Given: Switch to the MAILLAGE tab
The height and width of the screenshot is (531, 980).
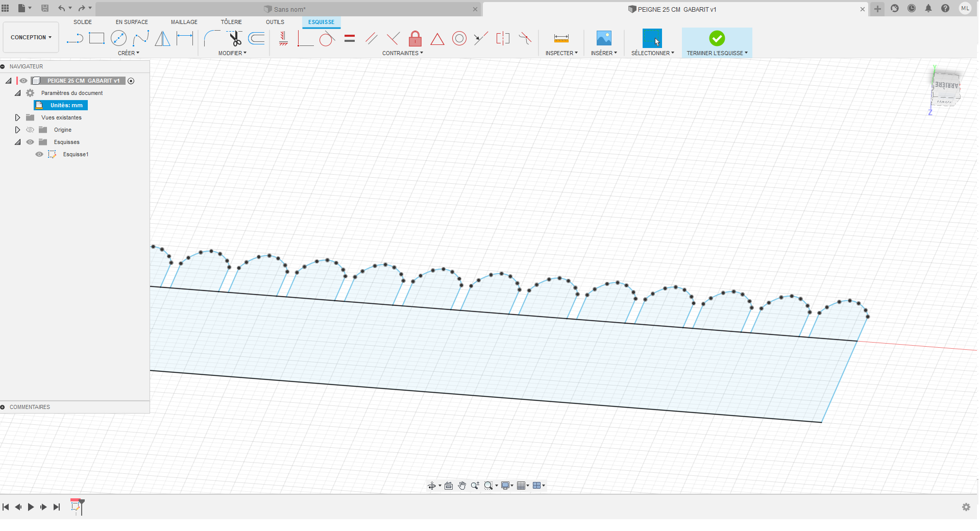Looking at the screenshot, I should (184, 22).
